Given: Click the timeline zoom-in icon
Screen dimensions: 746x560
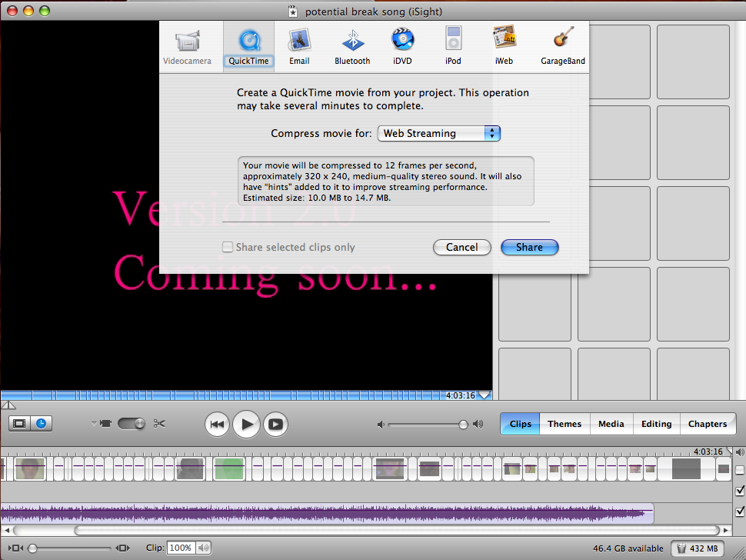Looking at the screenshot, I should pyautogui.click(x=122, y=548).
